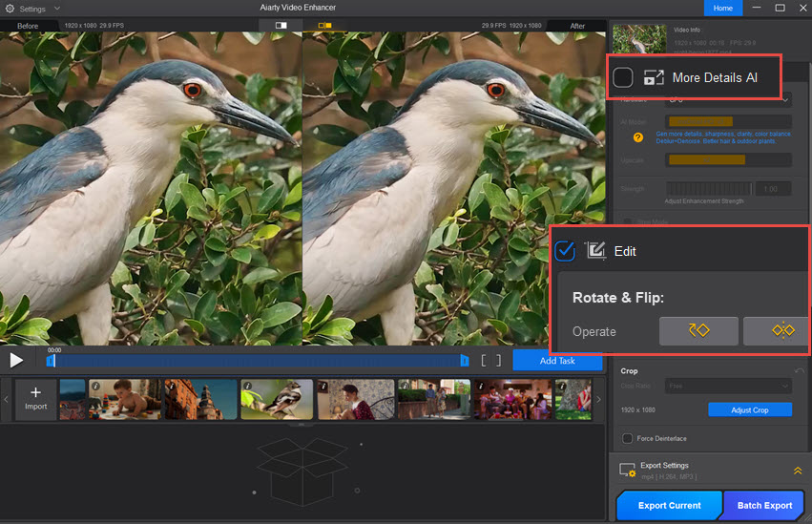Open the Hardware dropdown
This screenshot has width=812, height=524.
tap(728, 99)
